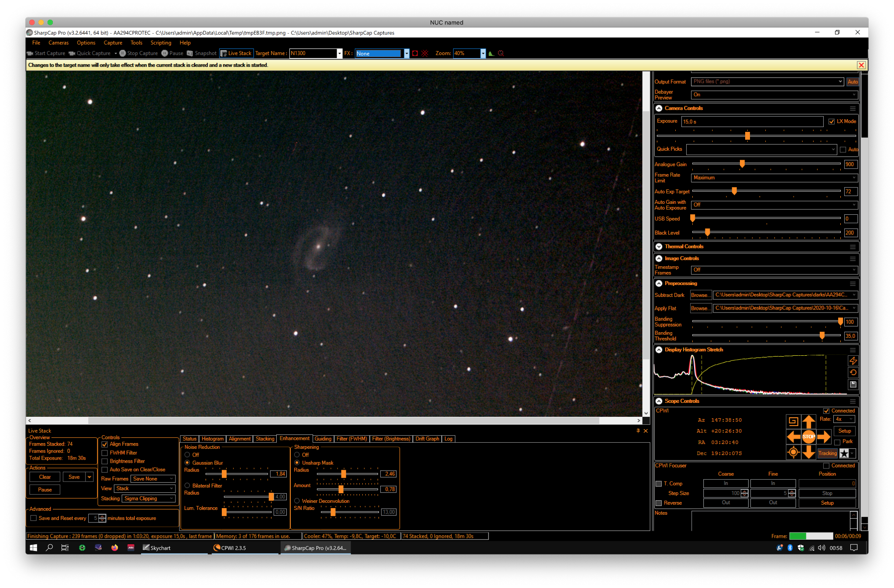Viewport: 894px width, 588px height.
Task: Click the orange STOP scope button
Action: point(808,437)
